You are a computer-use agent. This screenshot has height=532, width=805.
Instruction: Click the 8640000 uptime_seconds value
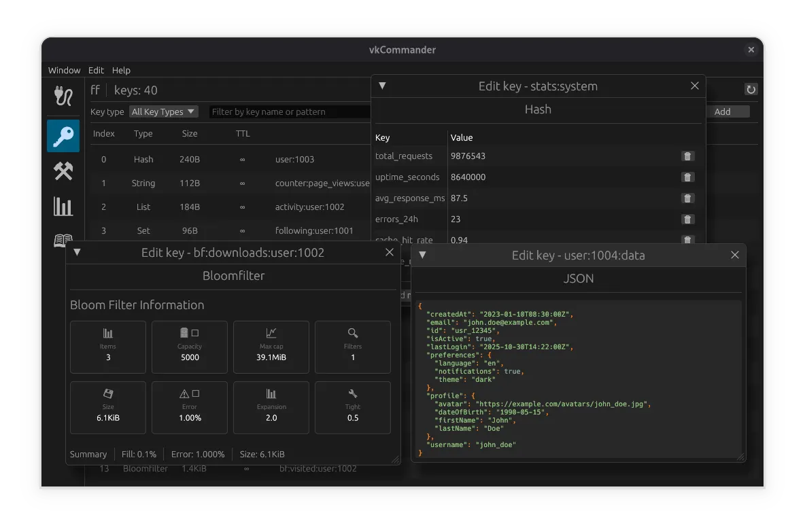tap(468, 177)
